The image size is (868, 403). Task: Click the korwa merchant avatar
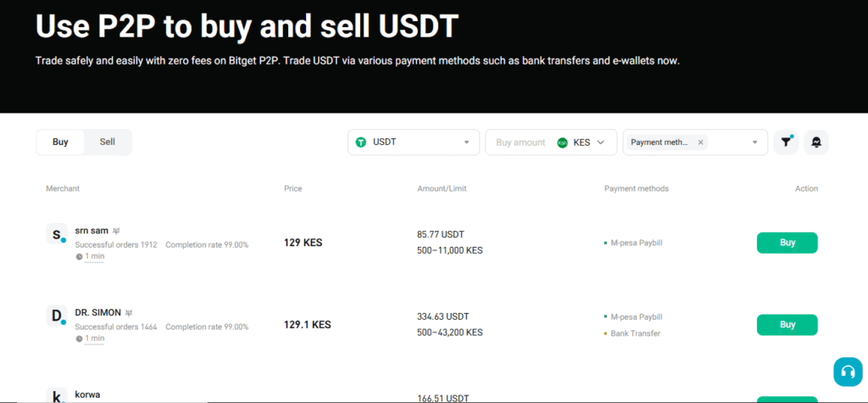pos(56,395)
